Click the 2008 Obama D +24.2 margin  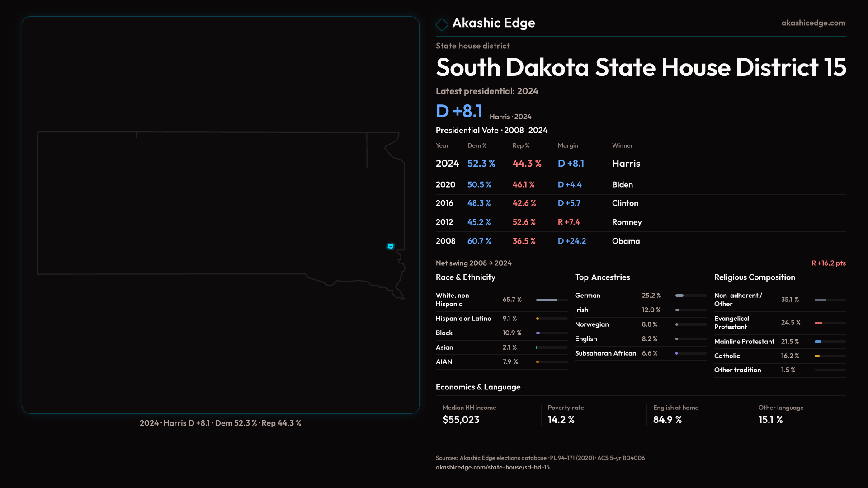pos(571,241)
